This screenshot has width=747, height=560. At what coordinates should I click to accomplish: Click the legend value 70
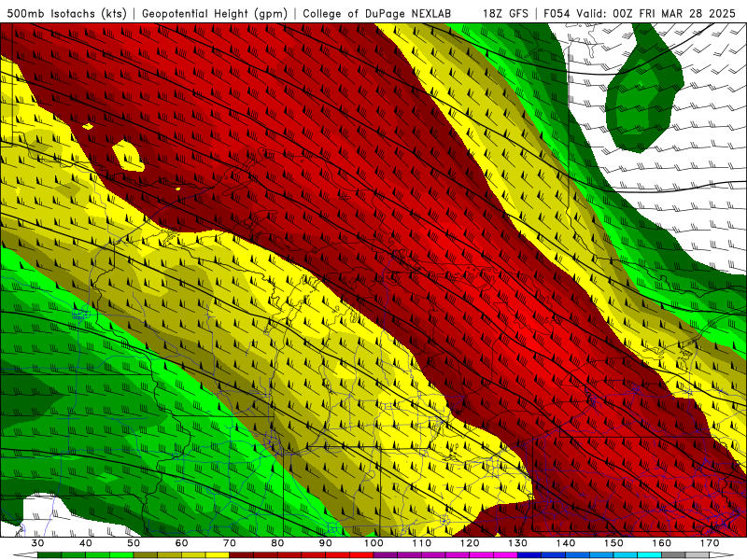point(230,543)
